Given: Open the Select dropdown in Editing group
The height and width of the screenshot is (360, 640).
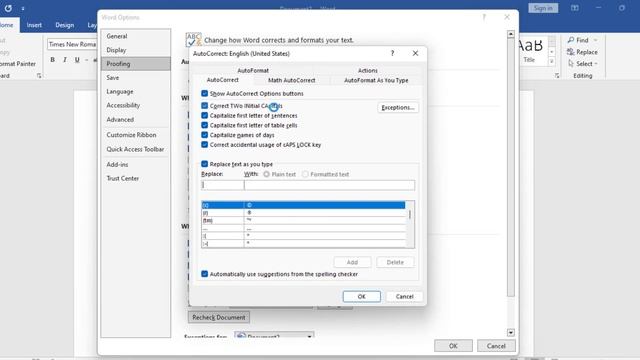Looking at the screenshot, I should [583, 64].
